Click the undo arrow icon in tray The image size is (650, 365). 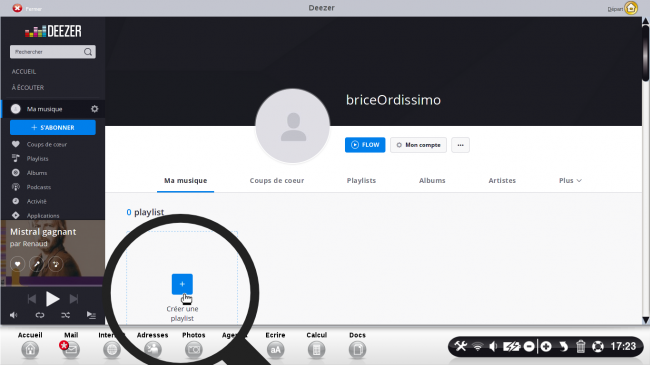[563, 346]
